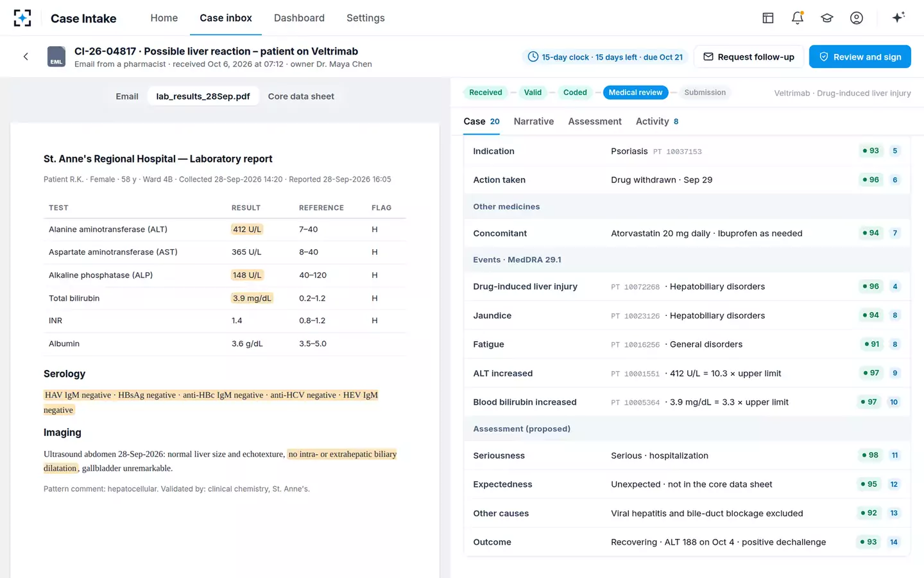This screenshot has width=924, height=578.
Task: Switch to the Email document tab
Action: click(127, 96)
